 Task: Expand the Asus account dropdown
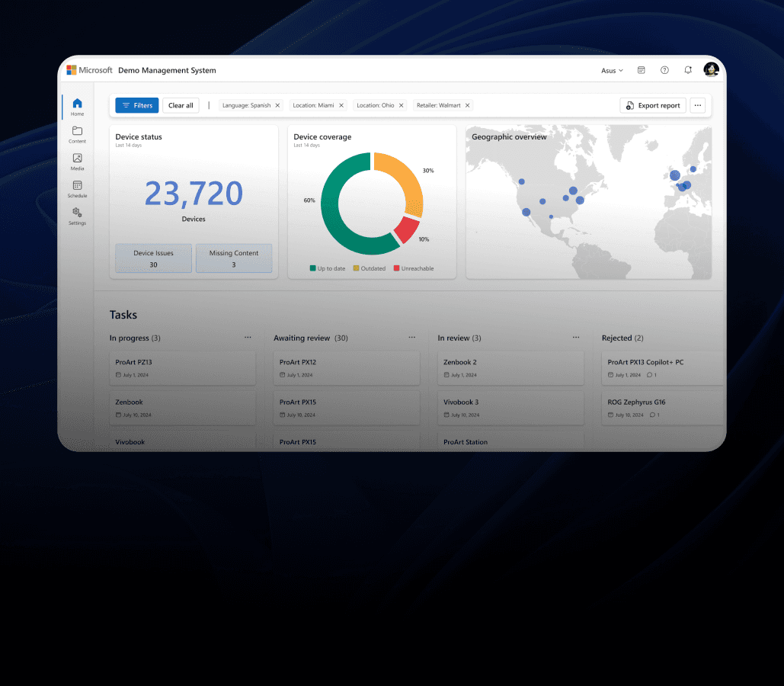point(612,71)
